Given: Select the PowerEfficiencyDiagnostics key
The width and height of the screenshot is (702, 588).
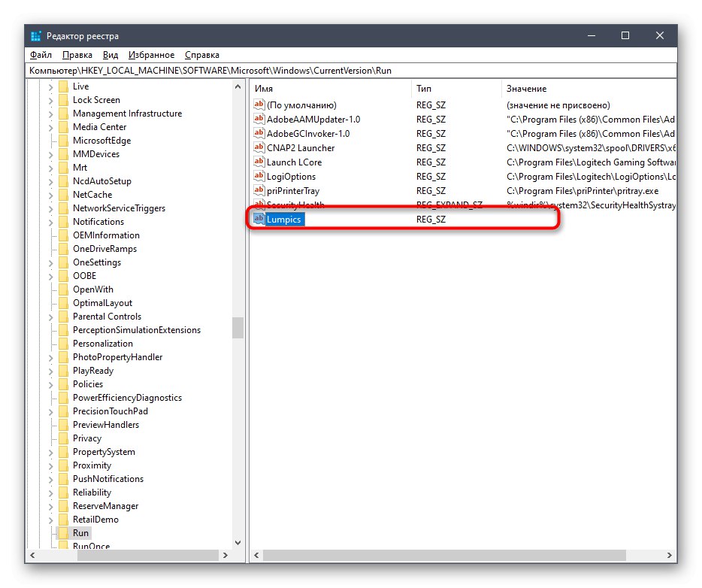Looking at the screenshot, I should pyautogui.click(x=127, y=397).
